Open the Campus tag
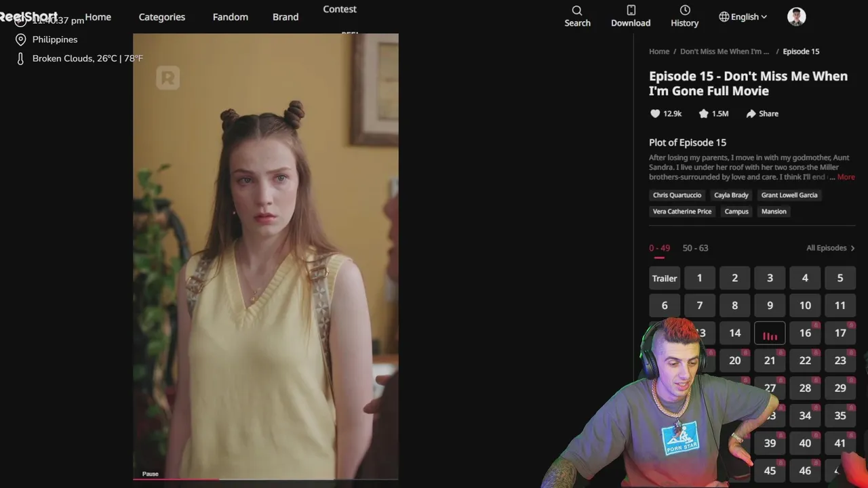 coord(736,211)
